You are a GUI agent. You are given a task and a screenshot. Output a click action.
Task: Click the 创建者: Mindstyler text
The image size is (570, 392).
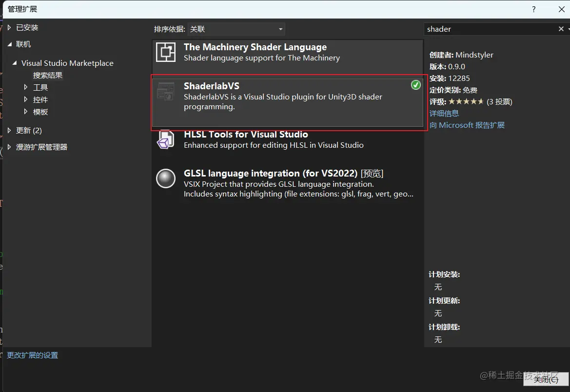(x=461, y=55)
